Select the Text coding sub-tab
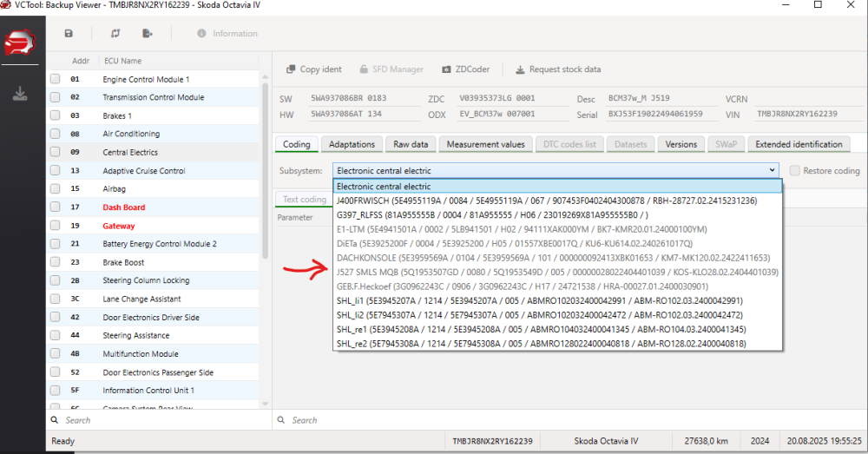This screenshot has width=868, height=454. pos(305,200)
